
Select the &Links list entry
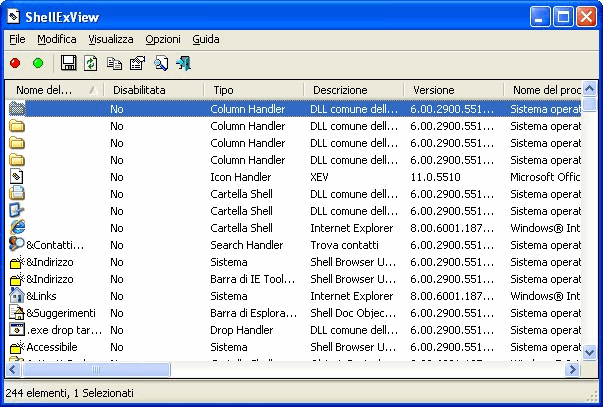tap(41, 296)
